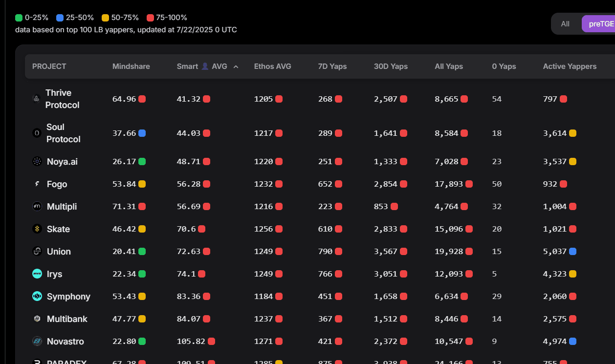Click Thrive Protocol mindshare value 64.96
The image size is (615, 364).
[x=124, y=99]
